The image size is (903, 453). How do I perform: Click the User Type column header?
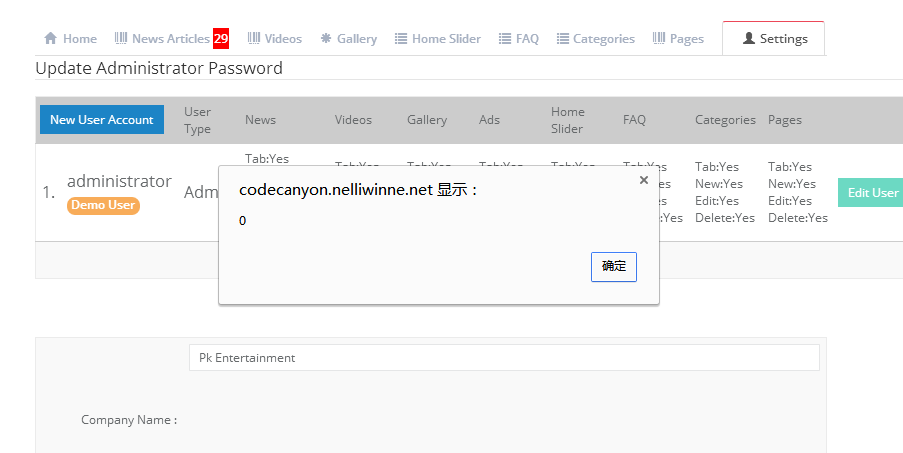pos(198,120)
